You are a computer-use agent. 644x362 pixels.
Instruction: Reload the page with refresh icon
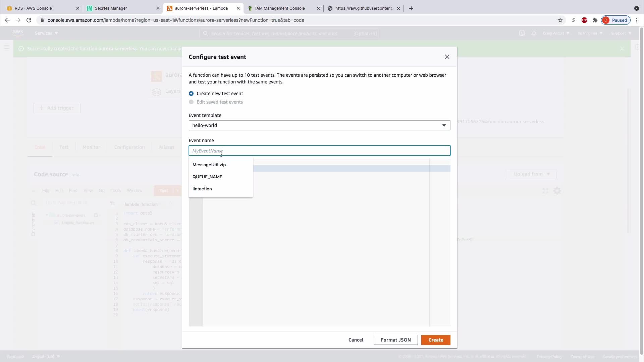coord(29,20)
